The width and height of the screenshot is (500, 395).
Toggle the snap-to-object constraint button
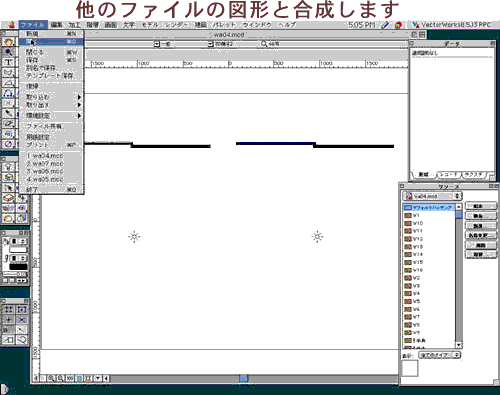click(21, 309)
